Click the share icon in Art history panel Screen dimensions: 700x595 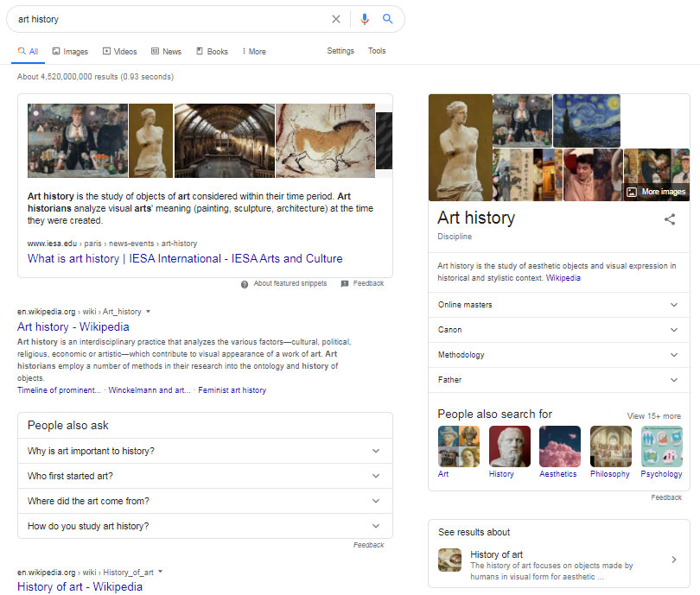click(x=669, y=219)
